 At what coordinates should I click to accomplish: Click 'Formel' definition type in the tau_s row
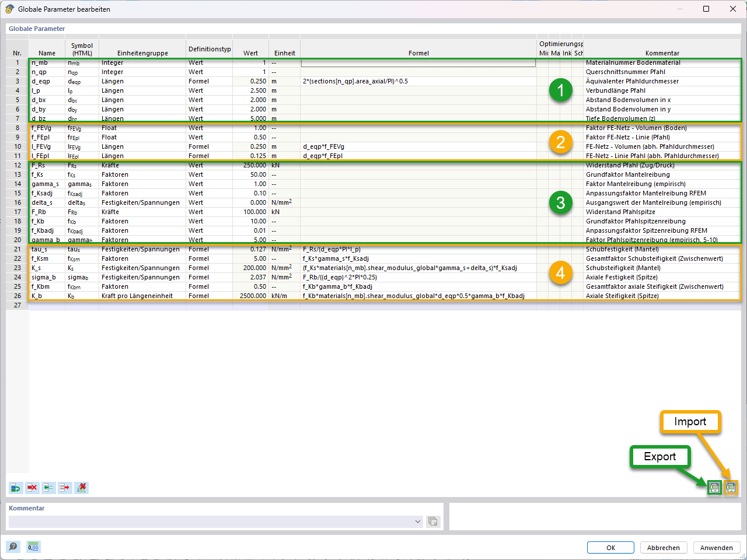198,249
